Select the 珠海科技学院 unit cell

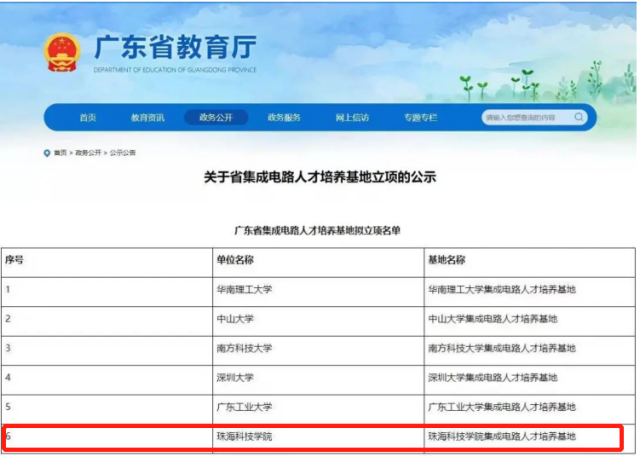pos(318,438)
